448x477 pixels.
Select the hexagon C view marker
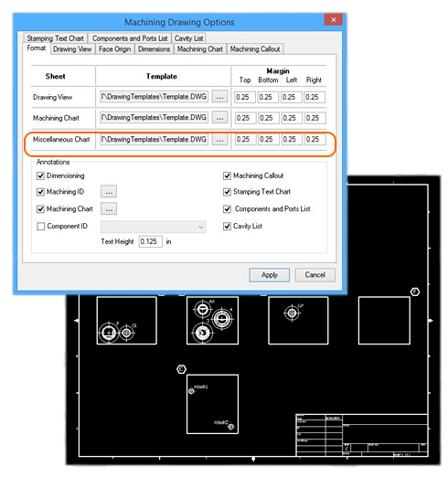181,369
